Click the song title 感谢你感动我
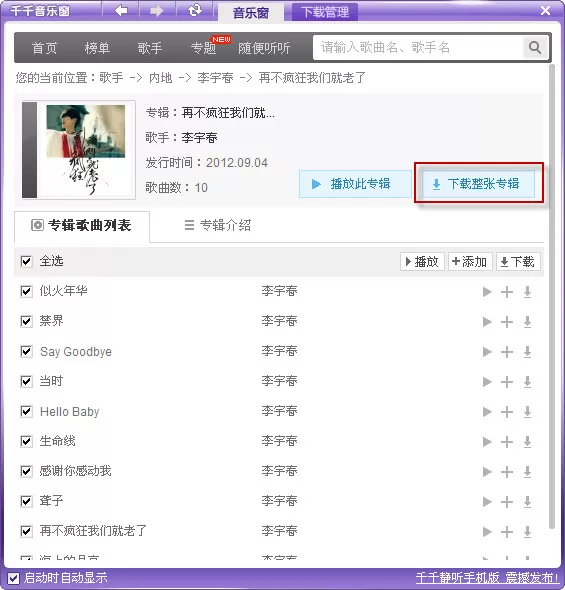 tap(76, 471)
